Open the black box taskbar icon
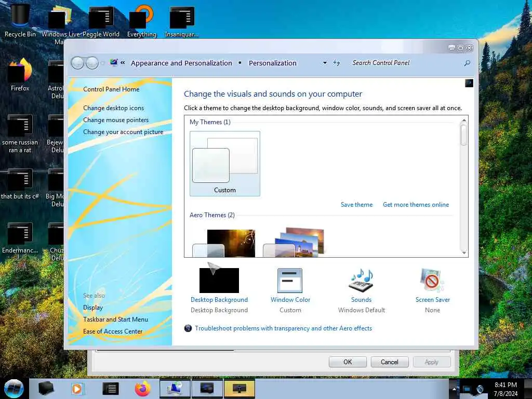 point(46,389)
